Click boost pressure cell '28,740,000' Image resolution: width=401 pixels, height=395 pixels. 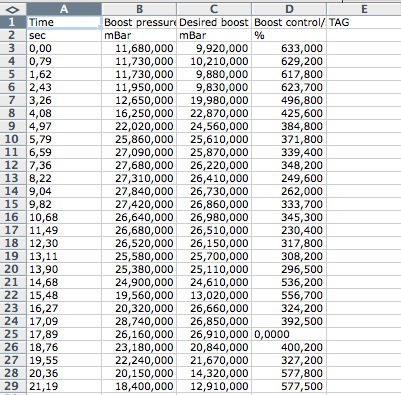pos(139,321)
